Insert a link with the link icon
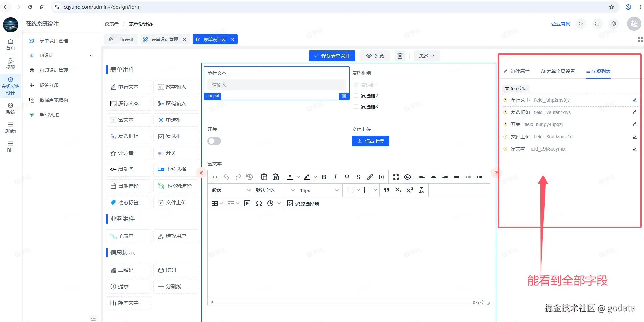This screenshot has width=644, height=322. coord(370,177)
